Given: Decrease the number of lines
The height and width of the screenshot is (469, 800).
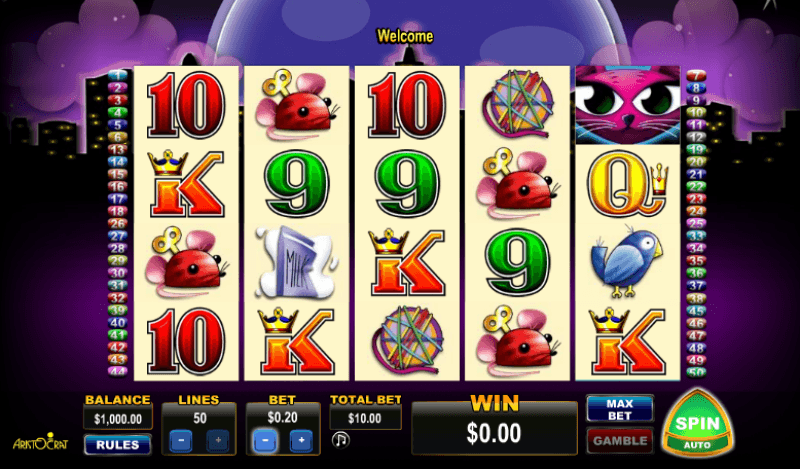Looking at the screenshot, I should pyautogui.click(x=181, y=440).
